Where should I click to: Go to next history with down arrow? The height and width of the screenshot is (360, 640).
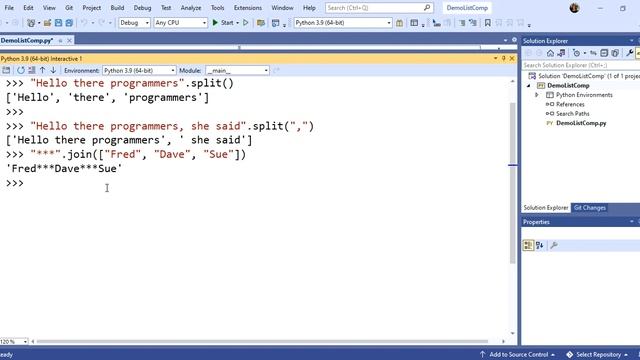click(x=53, y=70)
